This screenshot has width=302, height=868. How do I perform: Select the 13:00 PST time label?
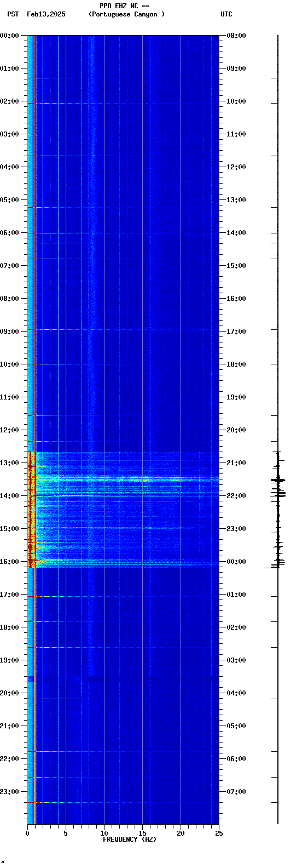10,463
